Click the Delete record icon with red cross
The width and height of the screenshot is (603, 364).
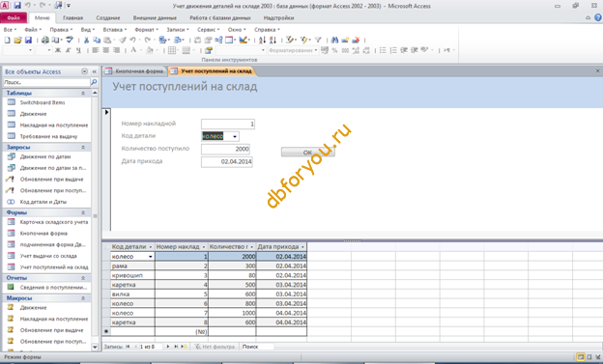click(x=356, y=40)
